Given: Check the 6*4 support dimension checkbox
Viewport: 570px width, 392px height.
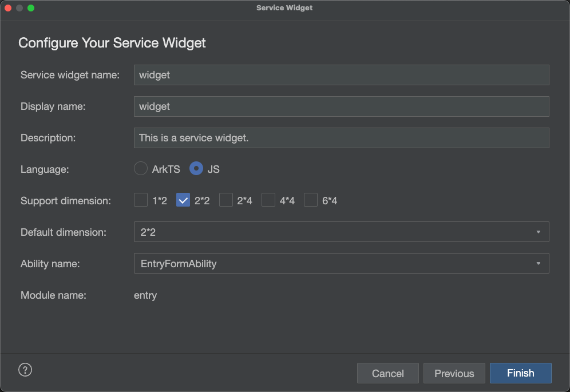Looking at the screenshot, I should (x=311, y=200).
